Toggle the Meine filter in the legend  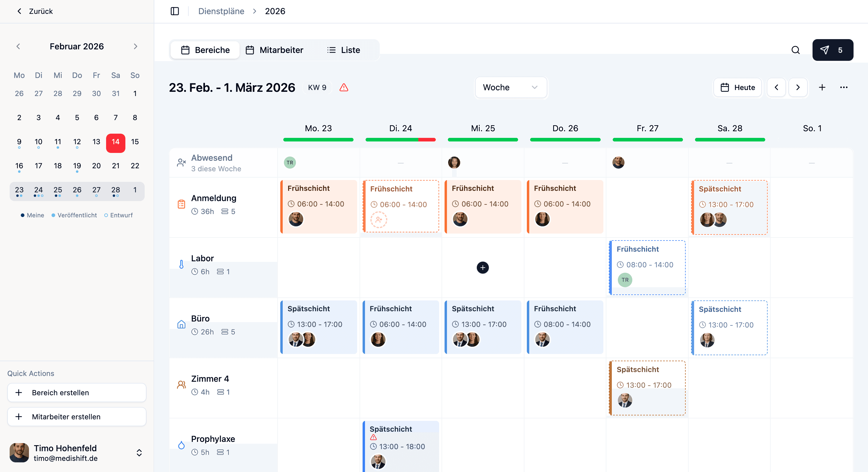pyautogui.click(x=32, y=215)
